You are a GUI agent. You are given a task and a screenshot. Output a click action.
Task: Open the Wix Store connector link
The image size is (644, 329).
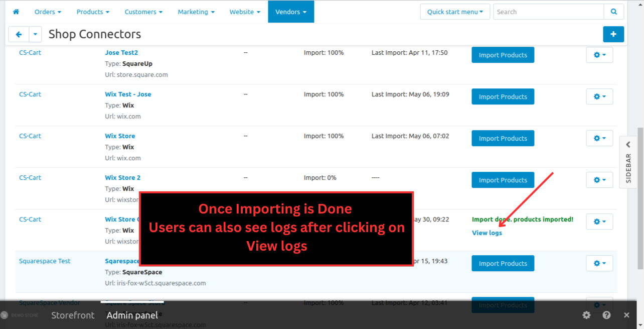pos(120,136)
